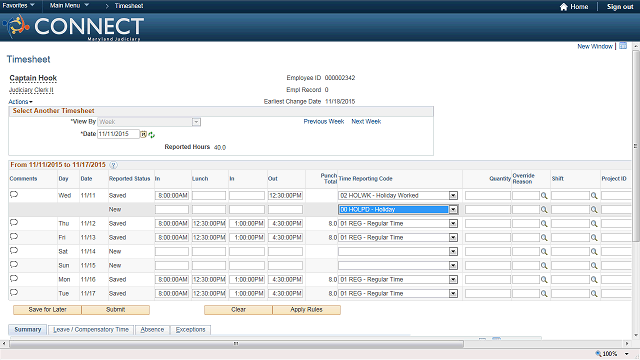The height and width of the screenshot is (360, 640).
Task: Click the Apply Rules button
Action: tap(307, 310)
